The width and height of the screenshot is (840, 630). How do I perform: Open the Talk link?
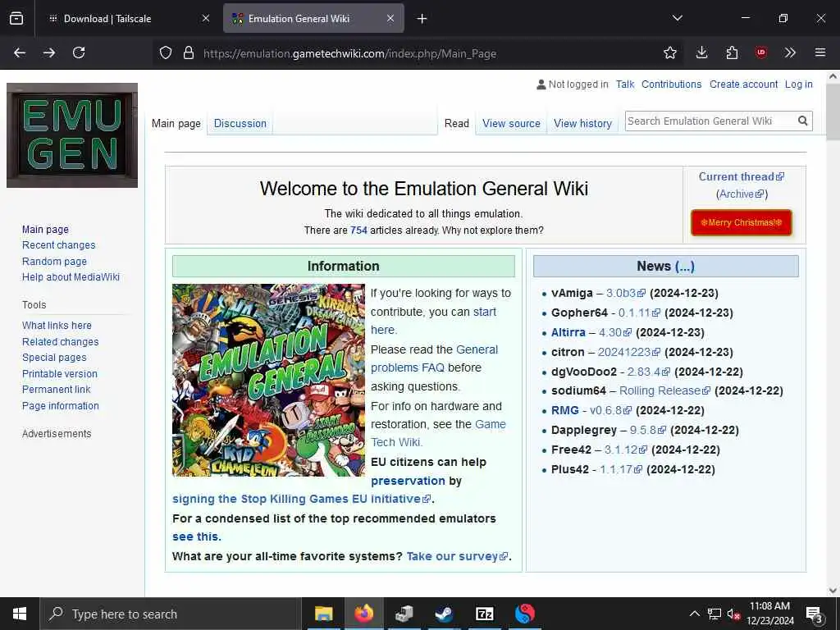tap(624, 84)
